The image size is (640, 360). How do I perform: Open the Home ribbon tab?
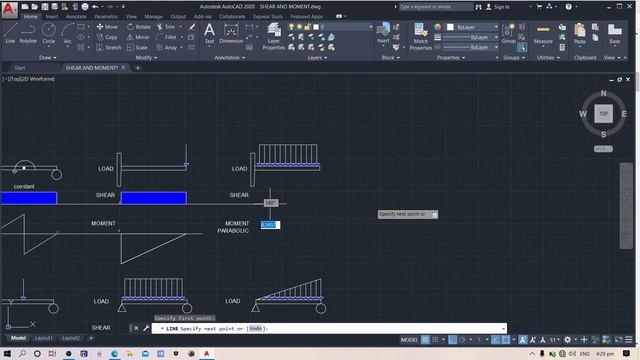pos(31,17)
